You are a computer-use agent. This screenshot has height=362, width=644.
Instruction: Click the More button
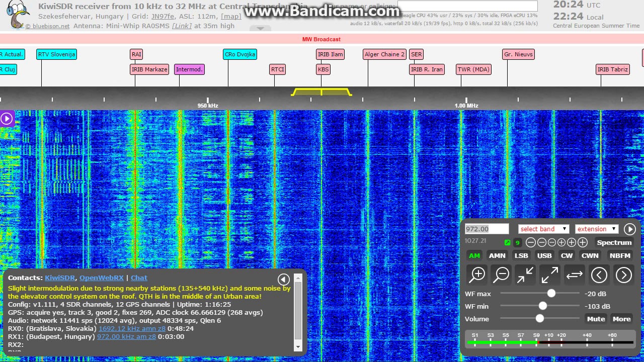point(621,319)
